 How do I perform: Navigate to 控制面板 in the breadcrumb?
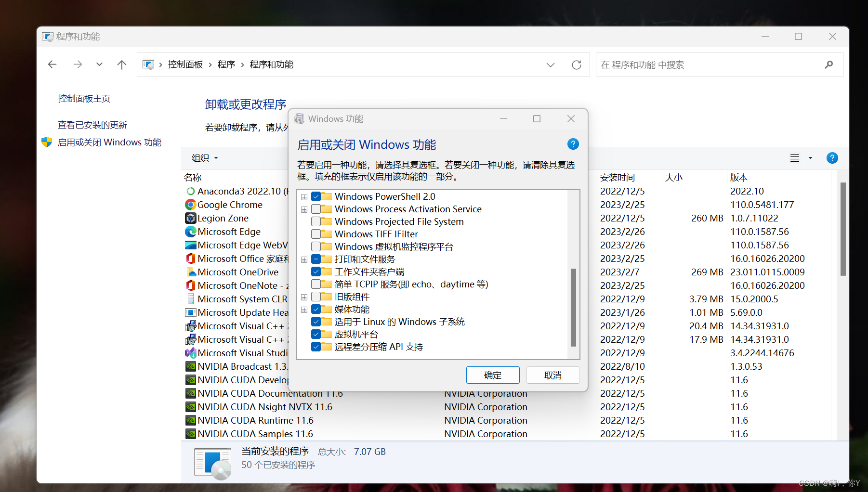pos(185,64)
